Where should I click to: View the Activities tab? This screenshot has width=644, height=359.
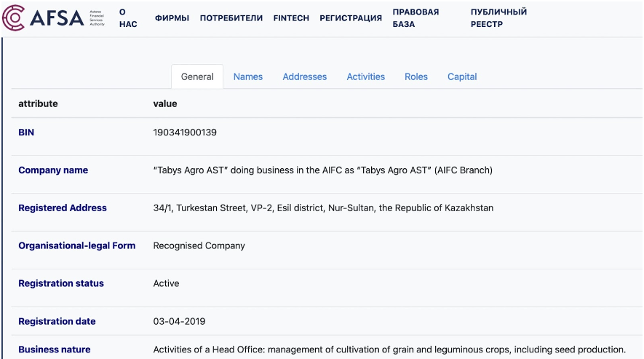click(366, 76)
